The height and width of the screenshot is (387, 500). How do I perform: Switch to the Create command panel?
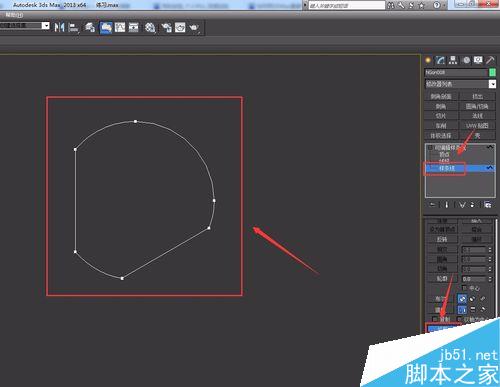pos(428,60)
